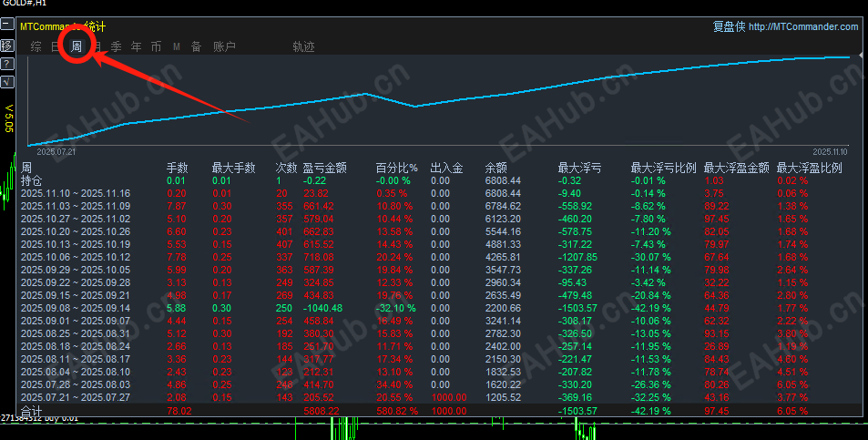Click the total lots value 78.02
The height and width of the screenshot is (440, 868).
pos(179,411)
